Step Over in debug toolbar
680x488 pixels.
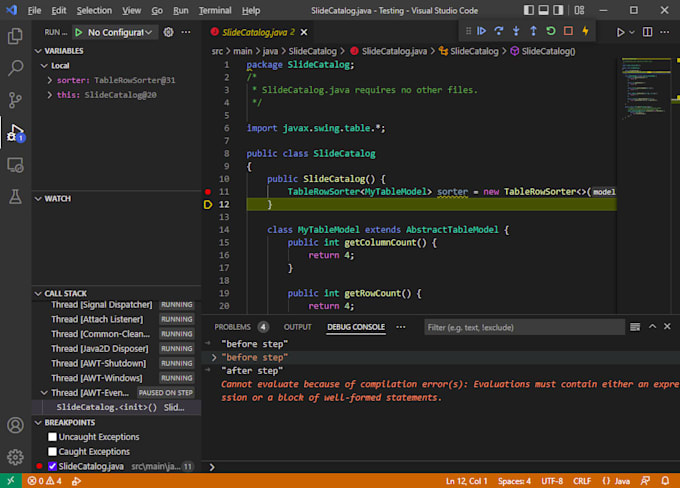499,31
